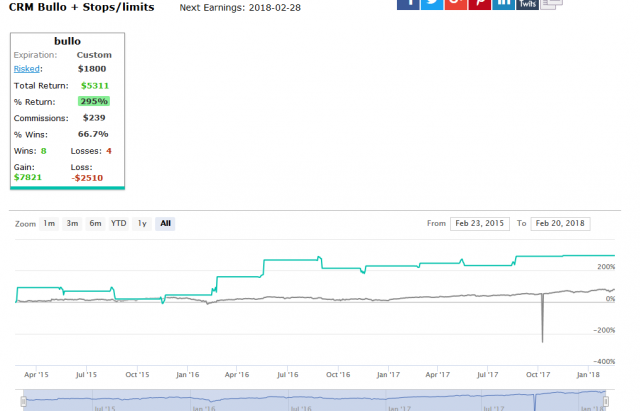Screen dimensions: 640x411
Task: Click the Loss amount -$2510
Action: 87,178
